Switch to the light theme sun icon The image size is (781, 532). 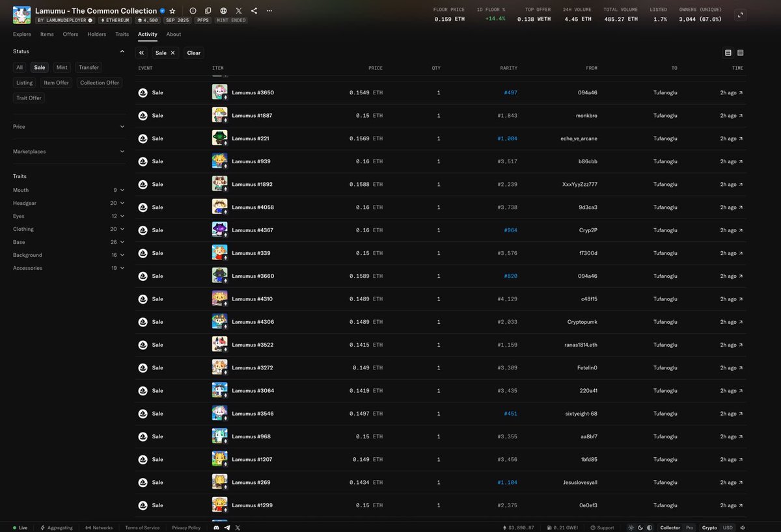pyautogui.click(x=630, y=527)
